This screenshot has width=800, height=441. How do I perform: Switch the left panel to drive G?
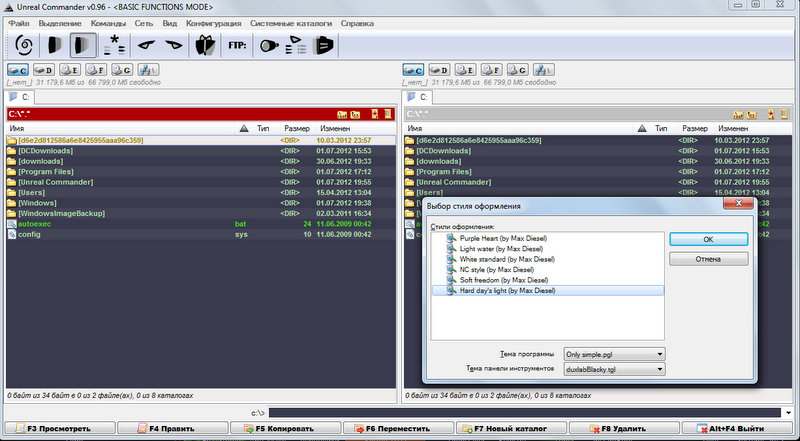(x=121, y=70)
